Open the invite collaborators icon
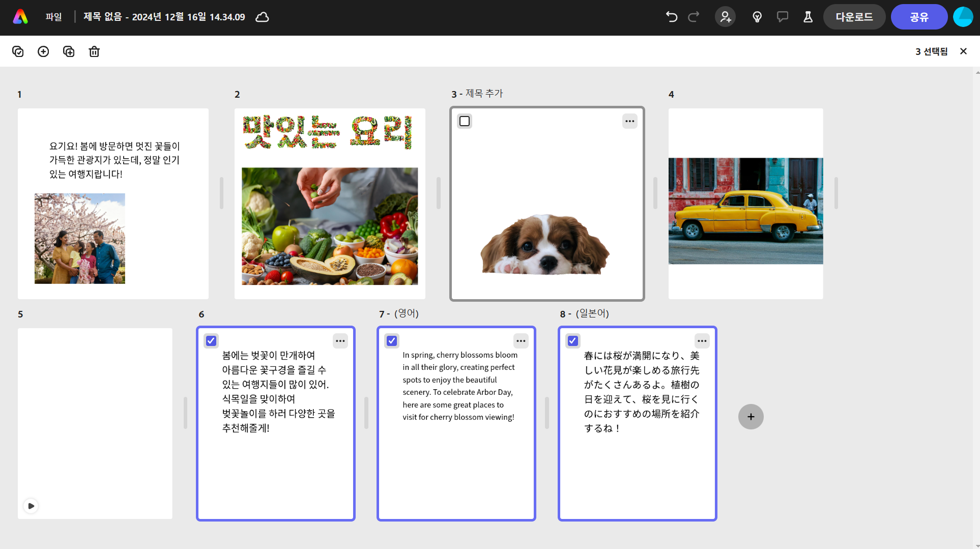The image size is (980, 549). [x=725, y=17]
